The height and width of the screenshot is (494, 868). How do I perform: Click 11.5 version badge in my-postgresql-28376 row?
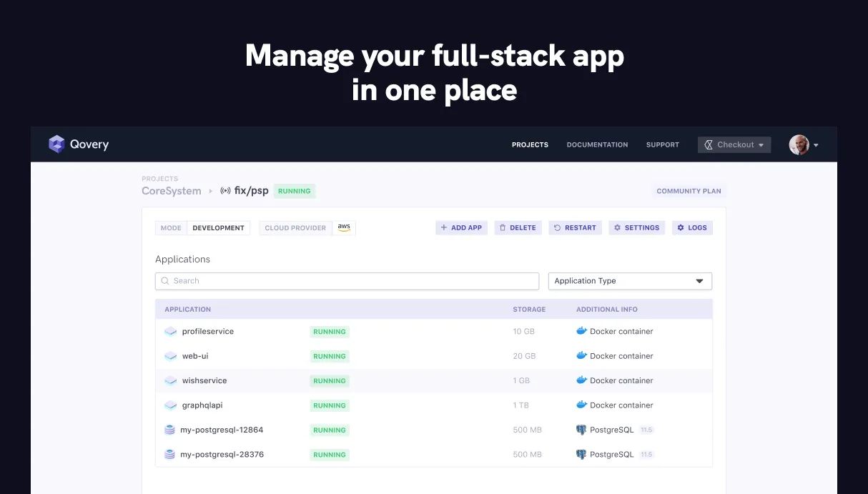click(x=646, y=455)
